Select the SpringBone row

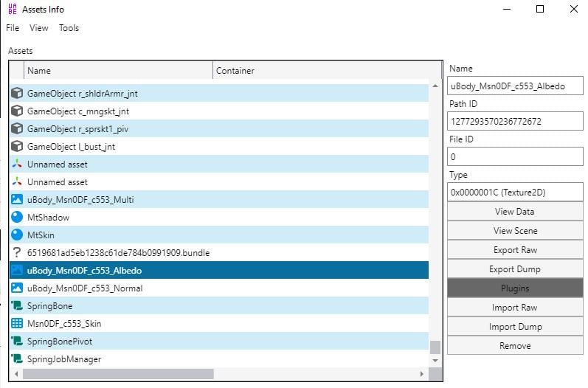pyautogui.click(x=219, y=305)
